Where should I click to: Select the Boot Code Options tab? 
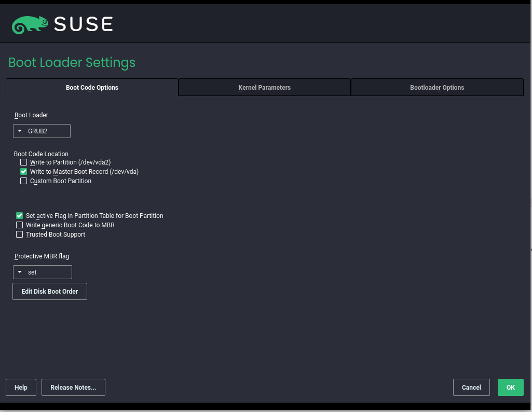click(92, 88)
